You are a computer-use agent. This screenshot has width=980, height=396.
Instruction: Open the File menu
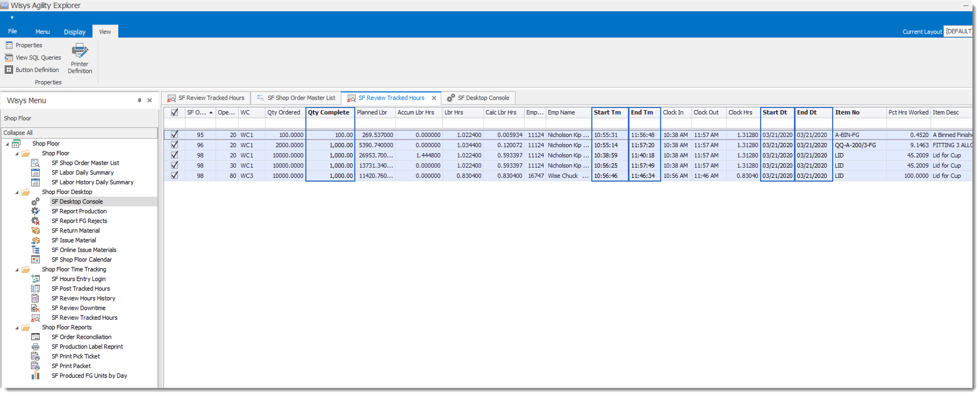click(x=13, y=31)
